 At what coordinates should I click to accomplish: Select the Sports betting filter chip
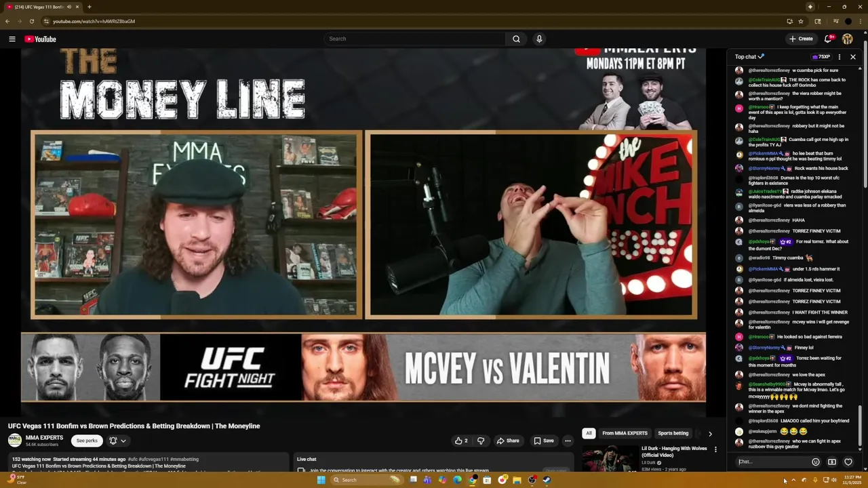point(673,433)
